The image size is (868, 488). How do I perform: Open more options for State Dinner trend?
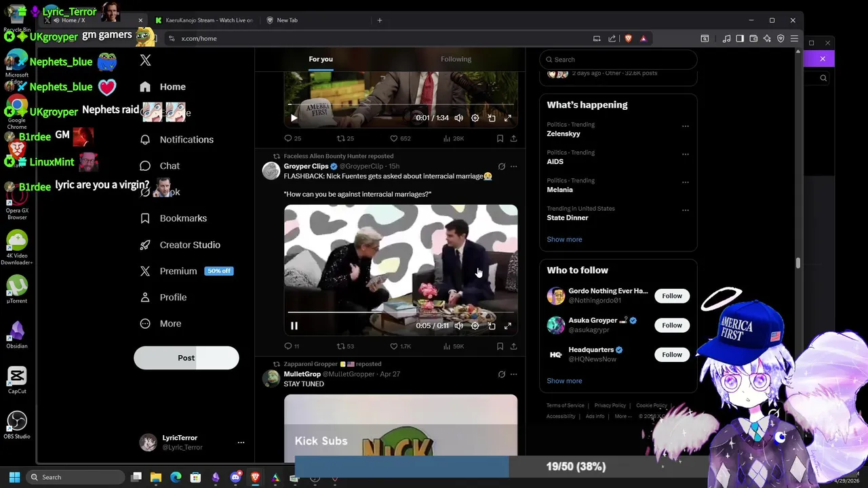pyautogui.click(x=685, y=210)
